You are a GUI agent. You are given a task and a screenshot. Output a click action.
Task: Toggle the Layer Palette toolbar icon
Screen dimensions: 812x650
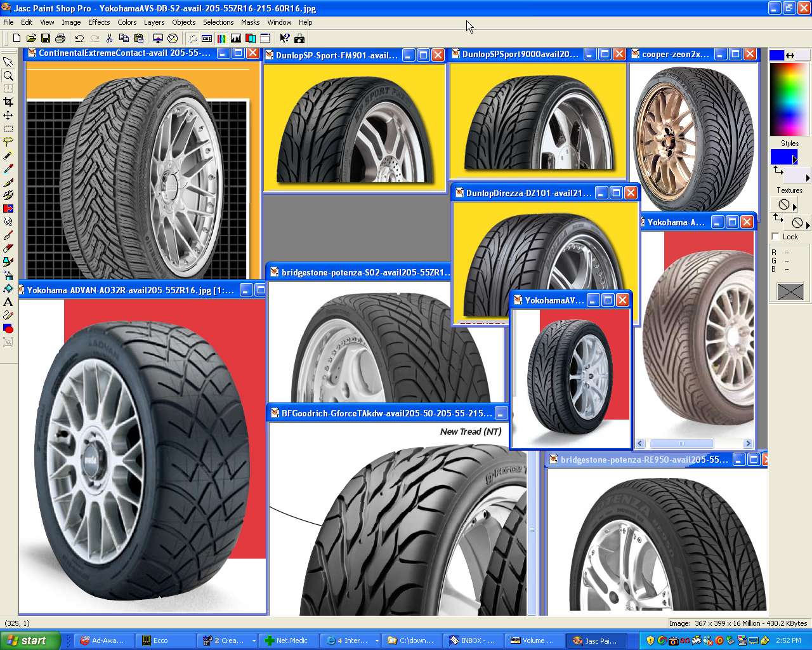pos(251,38)
